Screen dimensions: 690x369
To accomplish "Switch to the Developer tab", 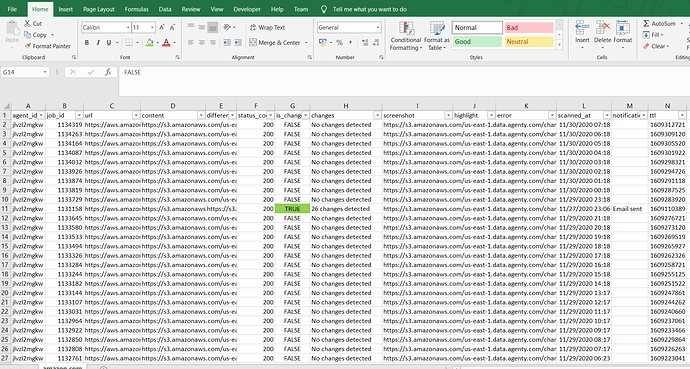I will (247, 9).
